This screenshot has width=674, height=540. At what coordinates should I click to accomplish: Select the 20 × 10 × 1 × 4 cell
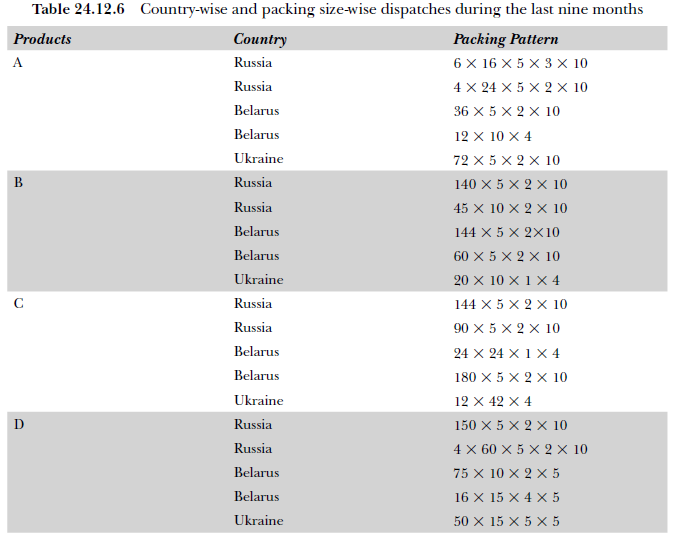[506, 280]
